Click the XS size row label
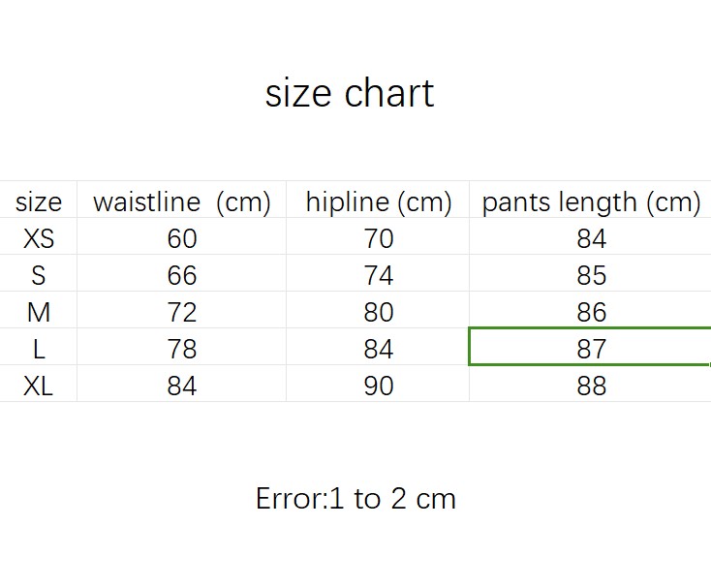The image size is (711, 588). click(39, 238)
